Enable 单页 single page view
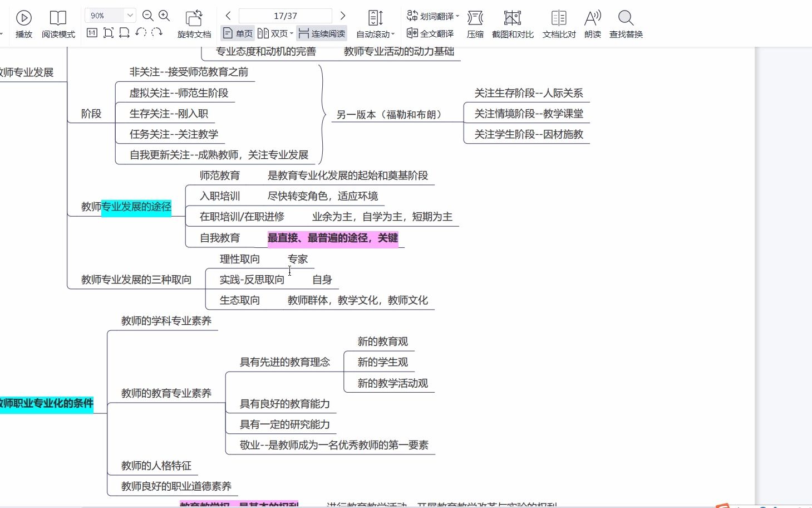The width and height of the screenshot is (812, 508). pyautogui.click(x=238, y=33)
